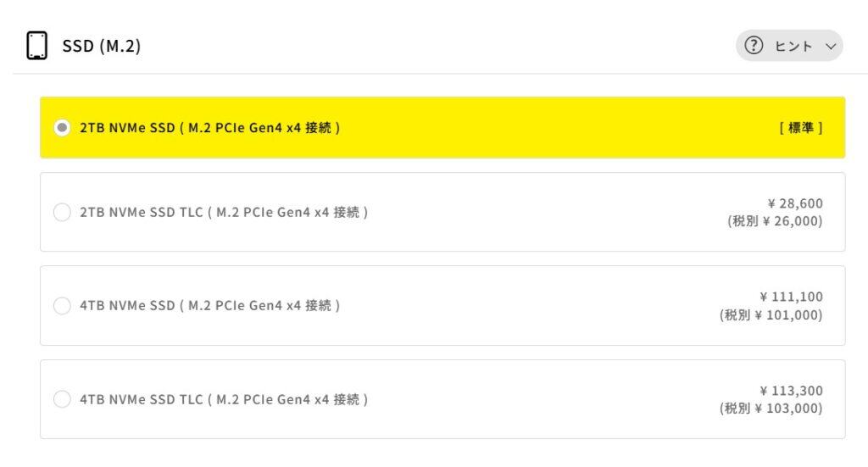This screenshot has width=868, height=467.
Task: Click the SSD (M.2) section heading
Action: click(x=102, y=46)
